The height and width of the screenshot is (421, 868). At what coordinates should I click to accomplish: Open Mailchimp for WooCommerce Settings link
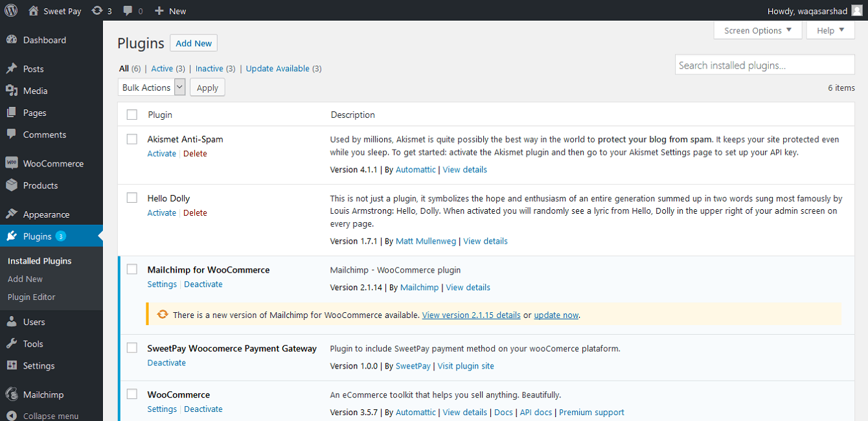(162, 284)
